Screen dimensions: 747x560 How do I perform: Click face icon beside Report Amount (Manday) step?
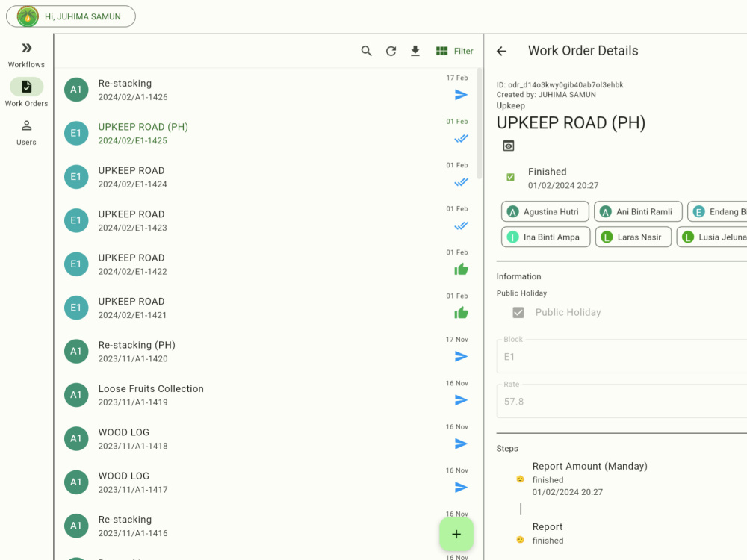coord(520,479)
